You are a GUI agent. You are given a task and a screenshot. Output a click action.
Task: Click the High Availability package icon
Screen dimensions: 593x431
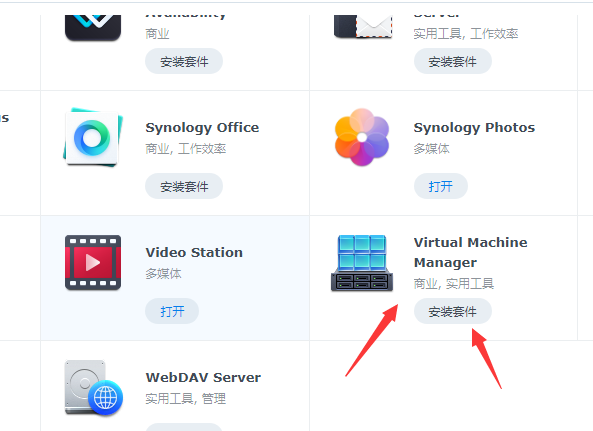(93, 28)
